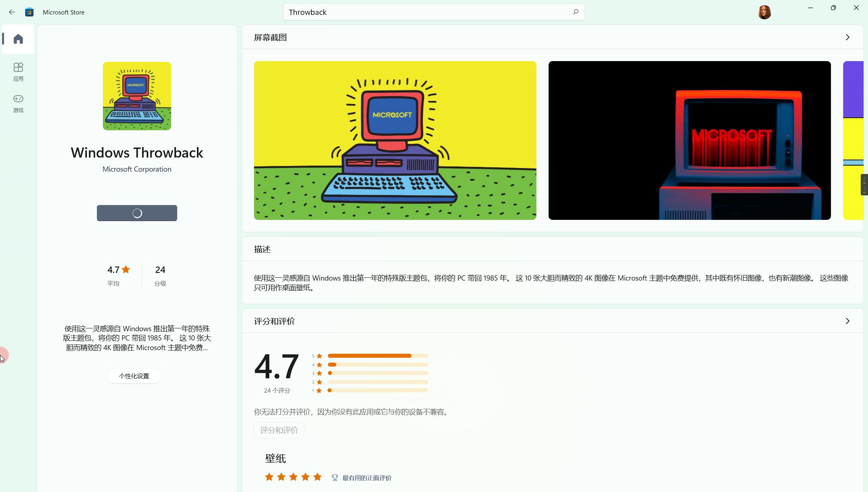
Task: Click the 个性化设置 category tag
Action: 134,376
